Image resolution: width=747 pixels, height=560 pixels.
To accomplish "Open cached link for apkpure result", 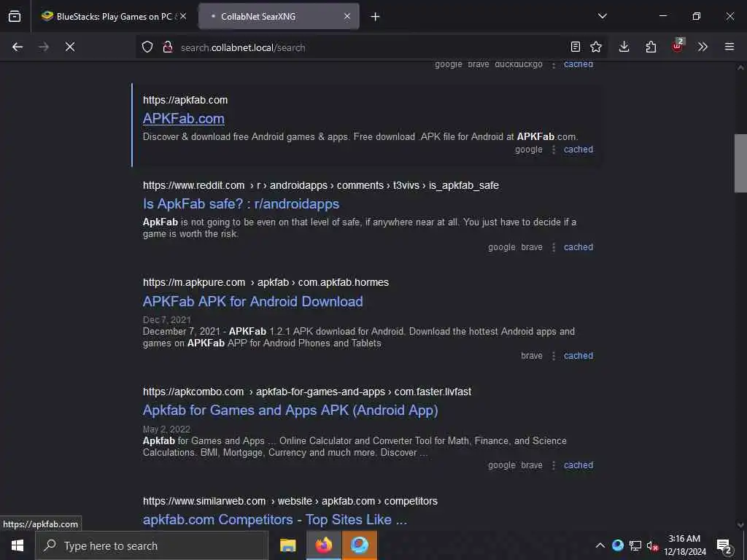I will [x=578, y=356].
